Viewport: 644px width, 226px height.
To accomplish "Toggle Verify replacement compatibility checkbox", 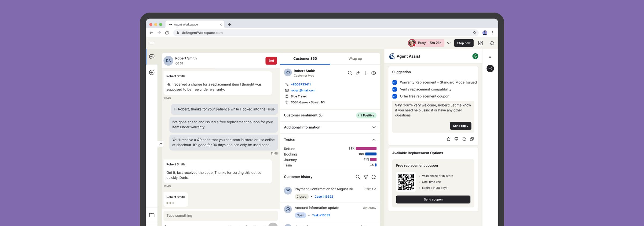I will [x=394, y=89].
